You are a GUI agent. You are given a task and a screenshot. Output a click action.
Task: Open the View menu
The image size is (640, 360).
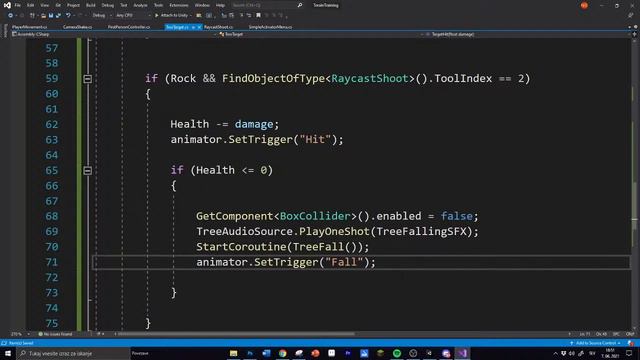pyautogui.click(x=44, y=5)
